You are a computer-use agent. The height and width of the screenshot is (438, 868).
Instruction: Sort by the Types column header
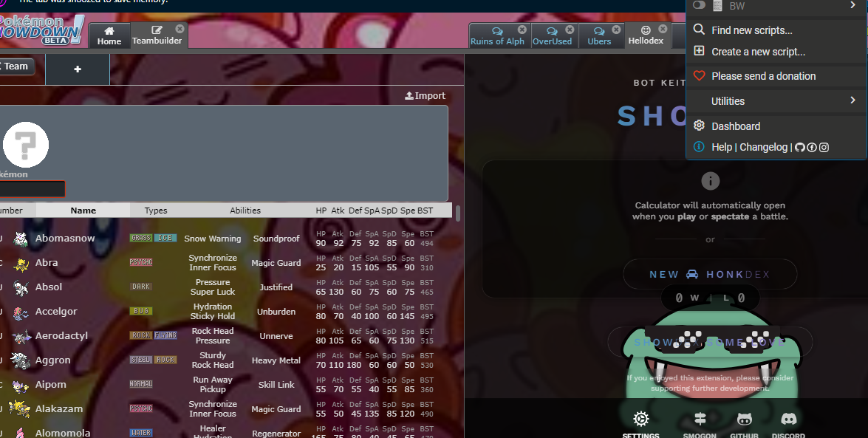[156, 211]
